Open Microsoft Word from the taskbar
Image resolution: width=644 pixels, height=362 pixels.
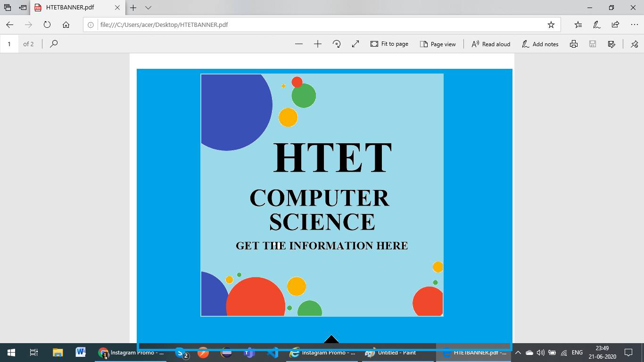click(80, 353)
